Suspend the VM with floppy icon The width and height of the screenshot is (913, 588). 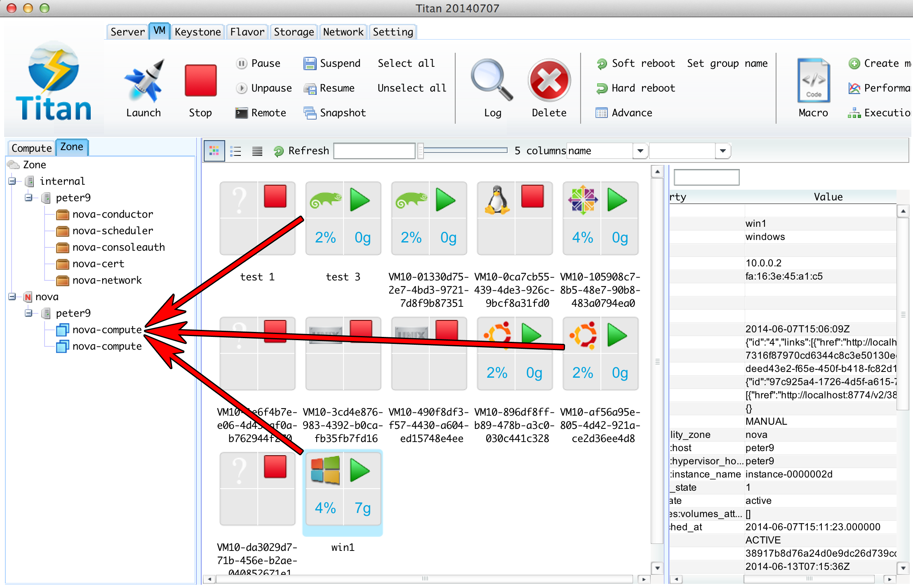332,64
